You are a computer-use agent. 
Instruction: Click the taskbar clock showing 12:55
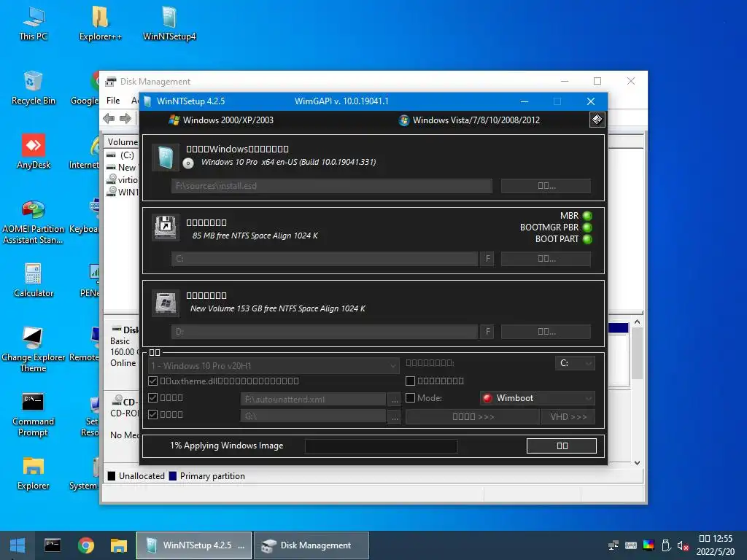(x=715, y=545)
